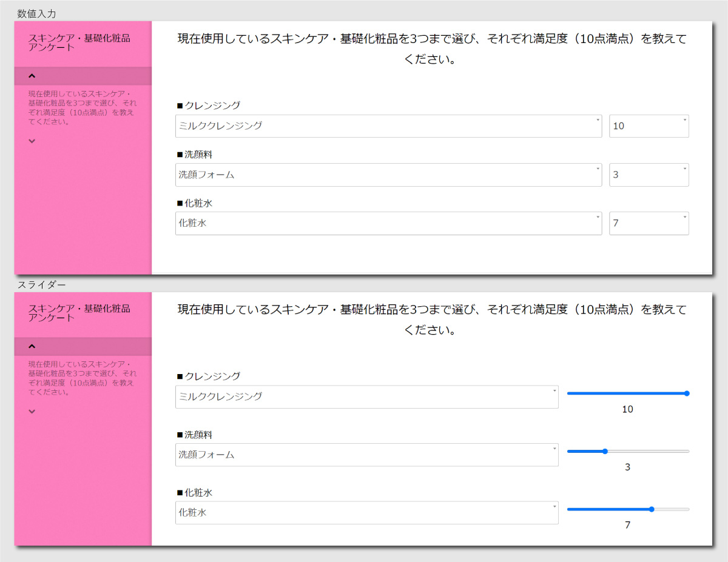Click the survey title in the スライダー sidebar
728x562 pixels.
[79, 313]
